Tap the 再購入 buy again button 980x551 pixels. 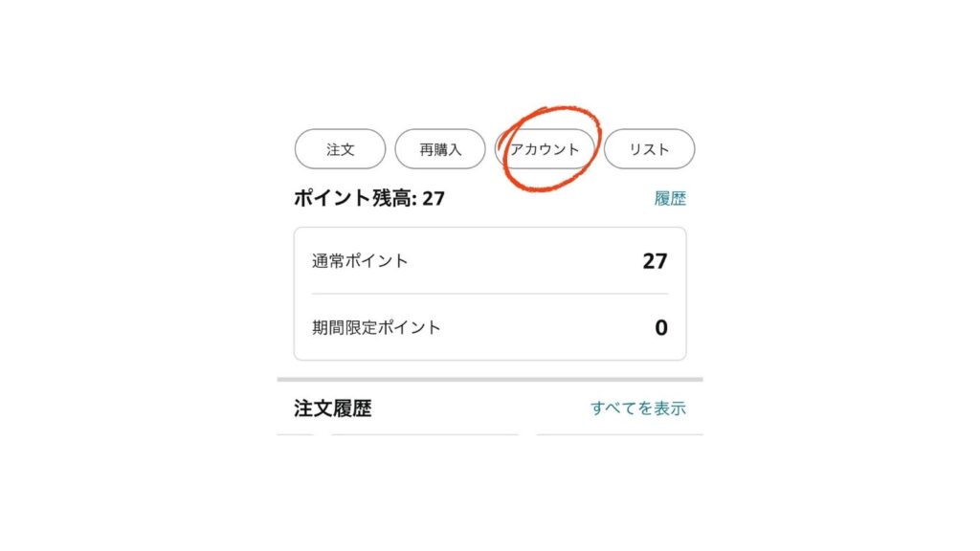click(x=440, y=149)
